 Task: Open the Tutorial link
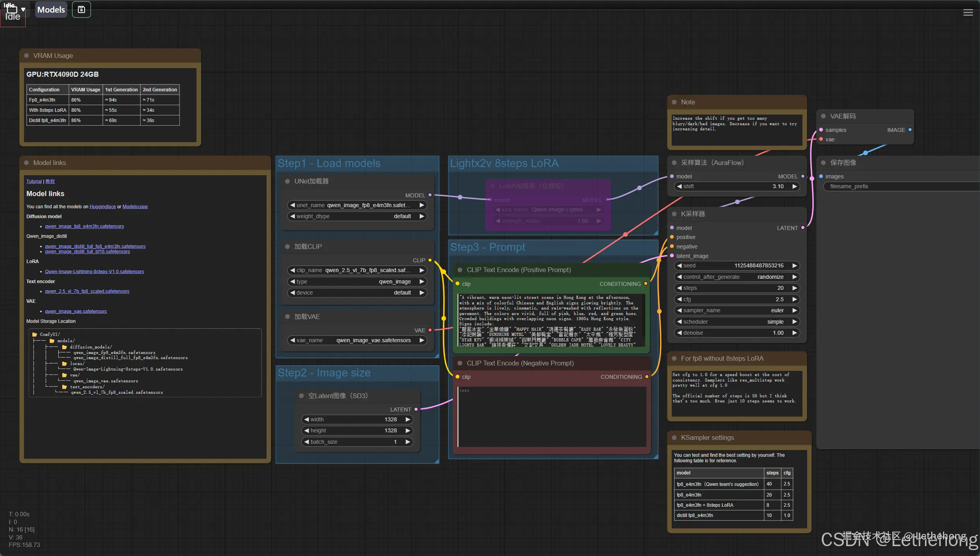(x=33, y=182)
